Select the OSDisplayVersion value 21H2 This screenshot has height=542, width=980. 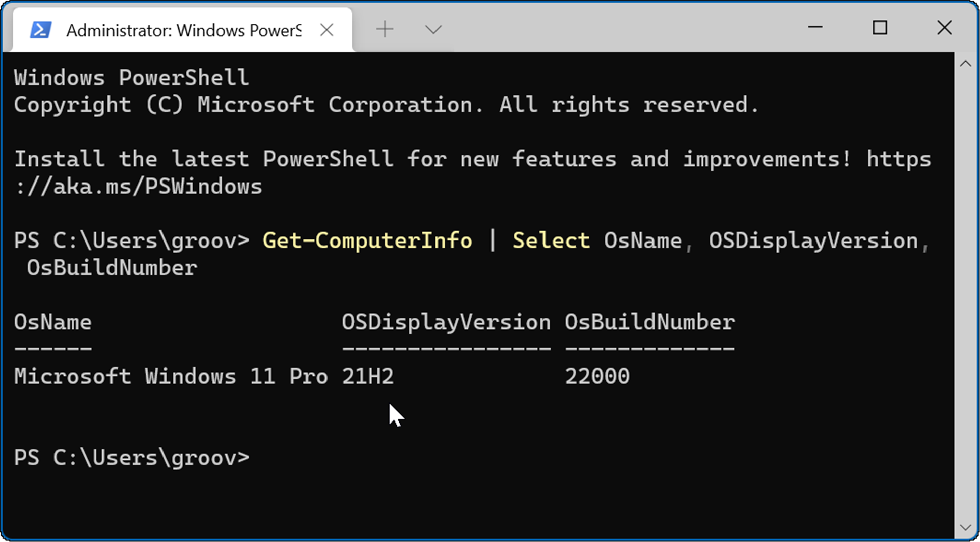point(367,376)
